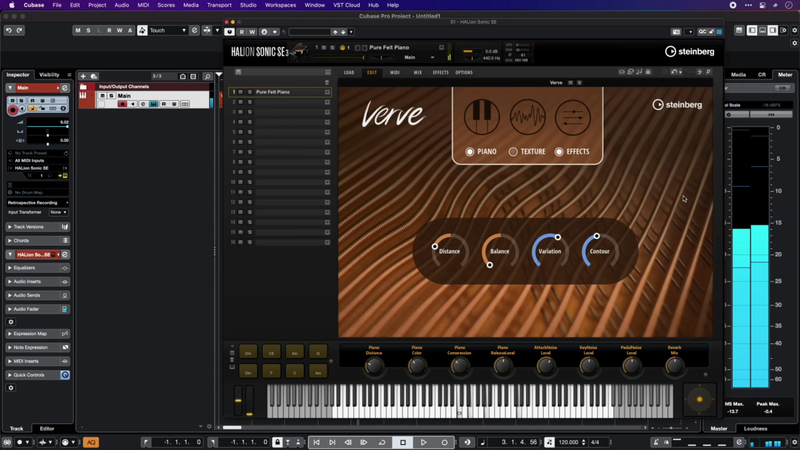Click the Play transport button
The width and height of the screenshot is (800, 450).
[423, 442]
